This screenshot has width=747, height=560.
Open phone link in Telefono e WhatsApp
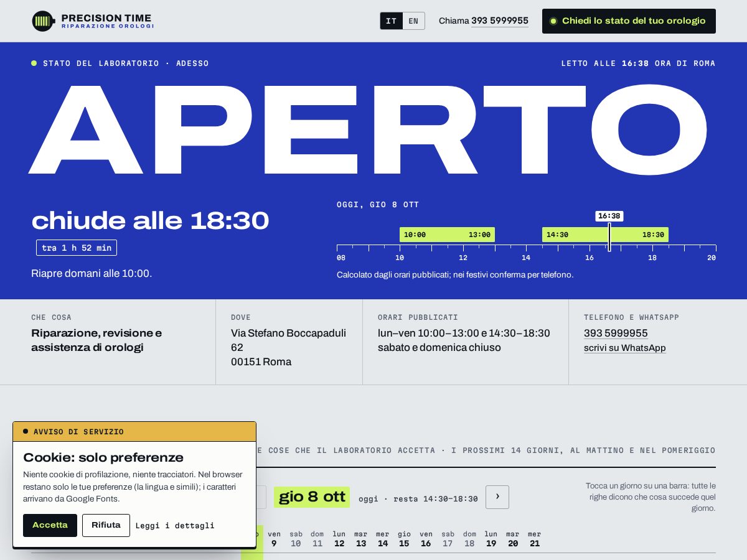616,333
